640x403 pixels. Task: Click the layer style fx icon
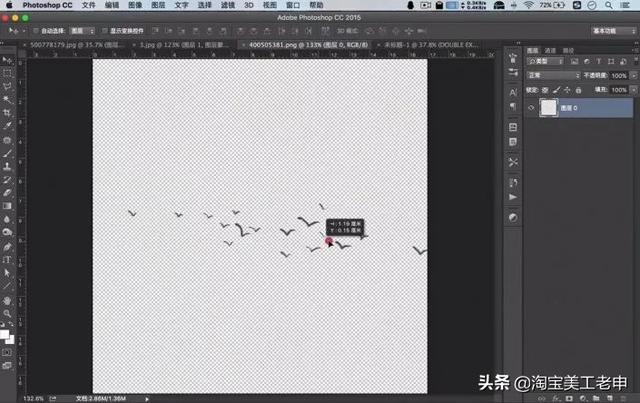[556, 398]
